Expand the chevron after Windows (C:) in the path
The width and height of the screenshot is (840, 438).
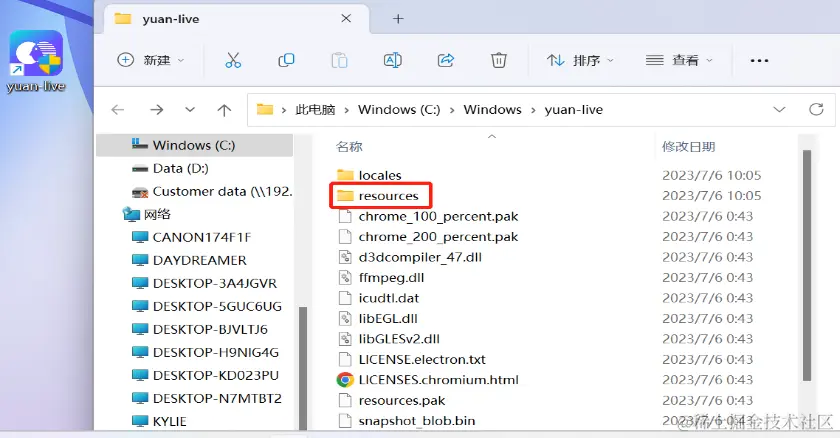(x=452, y=110)
